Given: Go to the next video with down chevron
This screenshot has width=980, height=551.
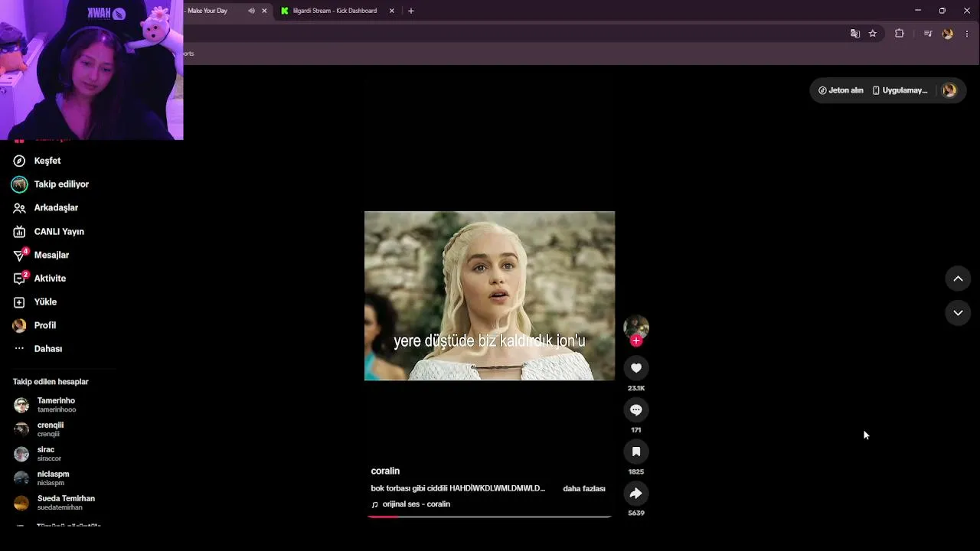Looking at the screenshot, I should coord(958,312).
